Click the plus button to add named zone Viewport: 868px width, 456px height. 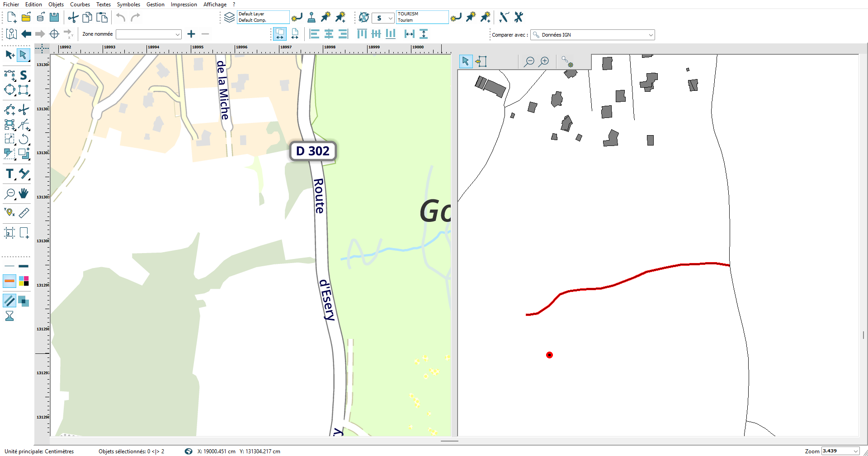(x=191, y=34)
